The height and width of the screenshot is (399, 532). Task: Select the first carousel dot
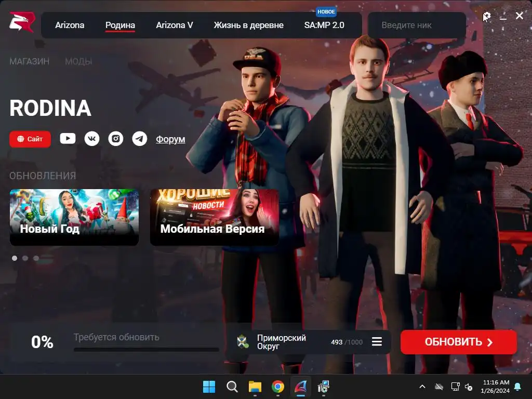point(15,258)
